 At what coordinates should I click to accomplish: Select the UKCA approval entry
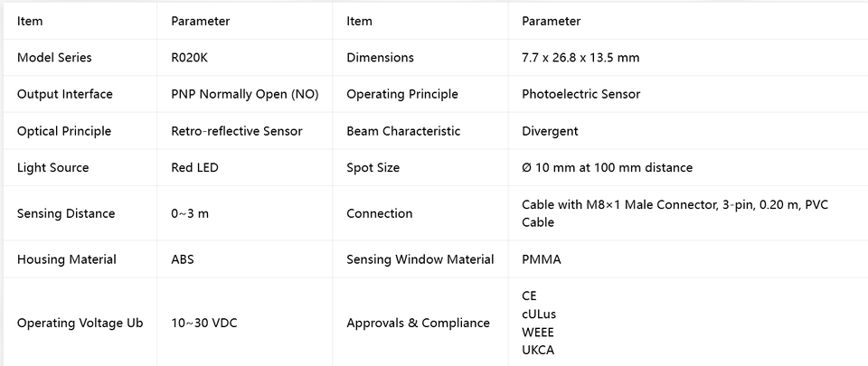[538, 350]
